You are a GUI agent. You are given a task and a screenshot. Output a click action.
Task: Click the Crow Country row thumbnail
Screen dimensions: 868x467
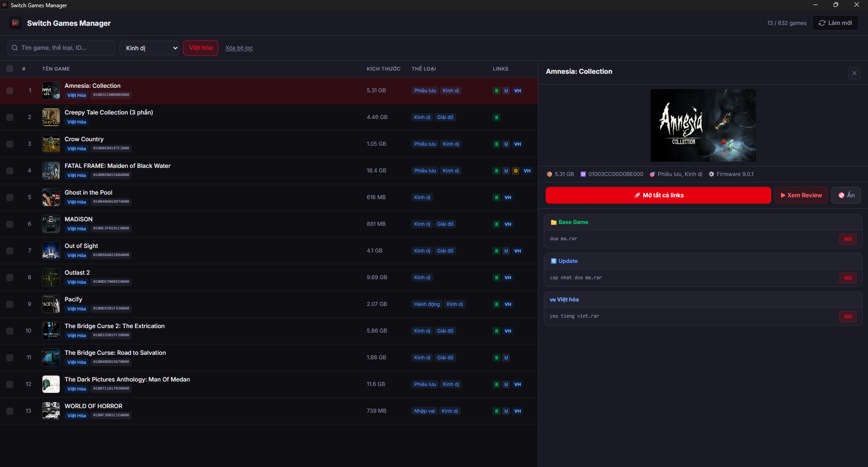tap(51, 144)
